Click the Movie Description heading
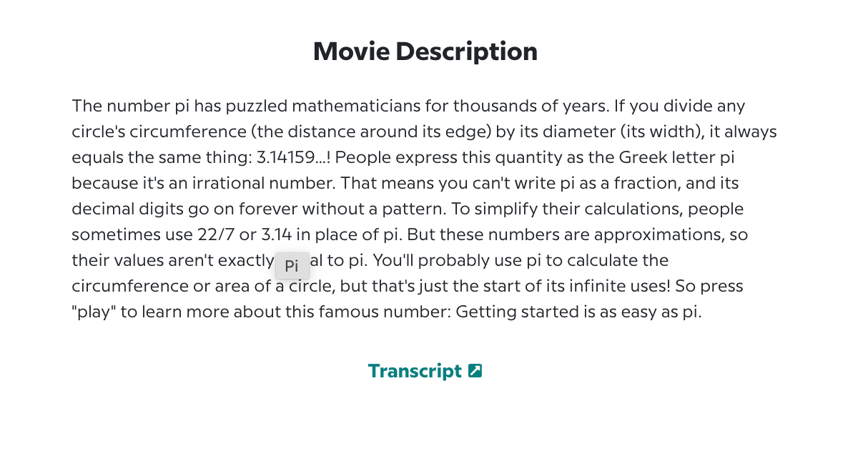Image resolution: width=868 pixels, height=456 pixels. click(425, 51)
